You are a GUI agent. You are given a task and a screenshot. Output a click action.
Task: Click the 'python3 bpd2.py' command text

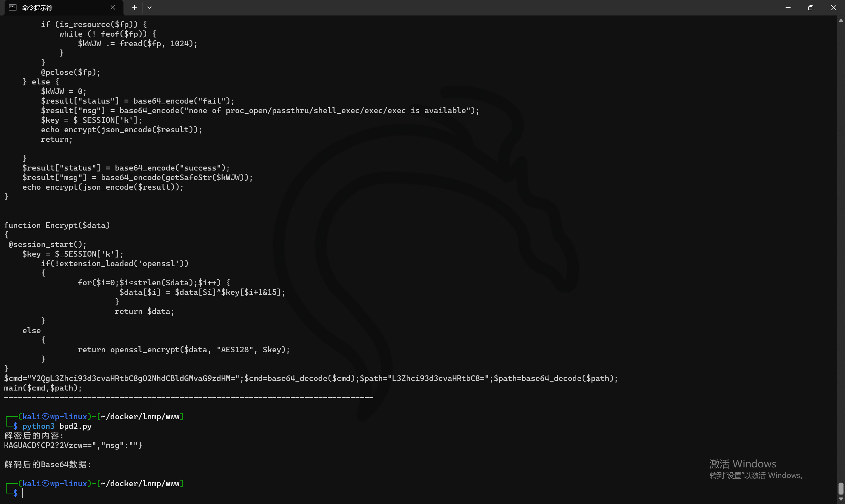(x=57, y=426)
